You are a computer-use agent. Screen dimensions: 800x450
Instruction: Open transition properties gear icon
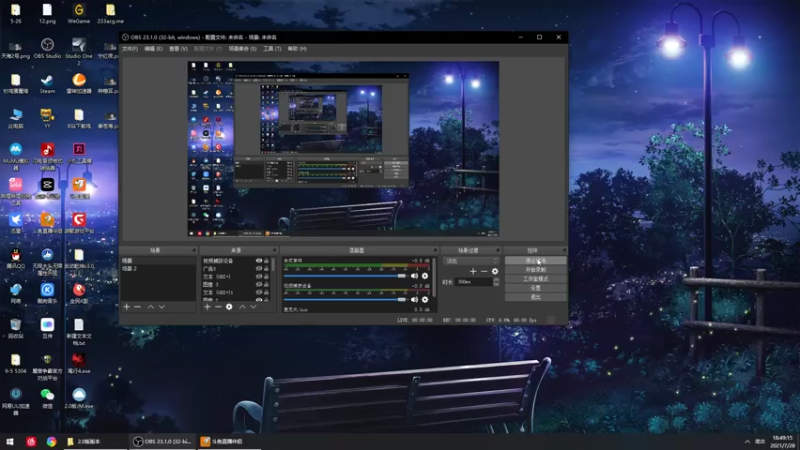point(495,271)
